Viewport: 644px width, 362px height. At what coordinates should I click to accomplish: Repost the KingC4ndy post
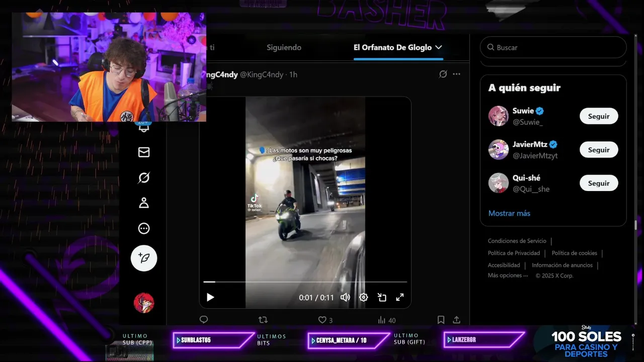263,320
